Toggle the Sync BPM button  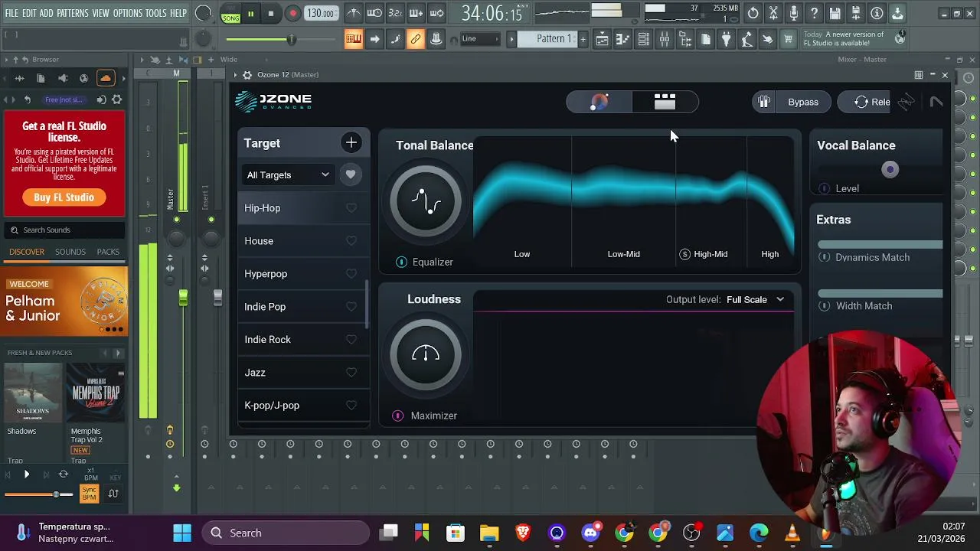pyautogui.click(x=90, y=494)
